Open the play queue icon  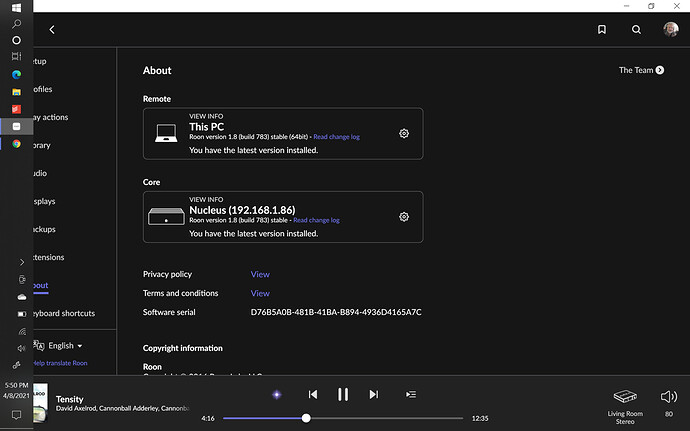point(411,394)
